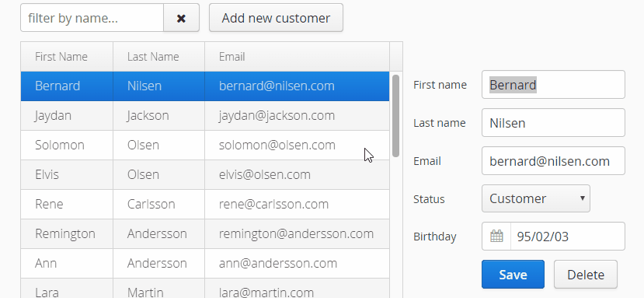Screen dimensions: 644x298
Task: Click the Jackson last name cell
Action: pyautogui.click(x=159, y=116)
